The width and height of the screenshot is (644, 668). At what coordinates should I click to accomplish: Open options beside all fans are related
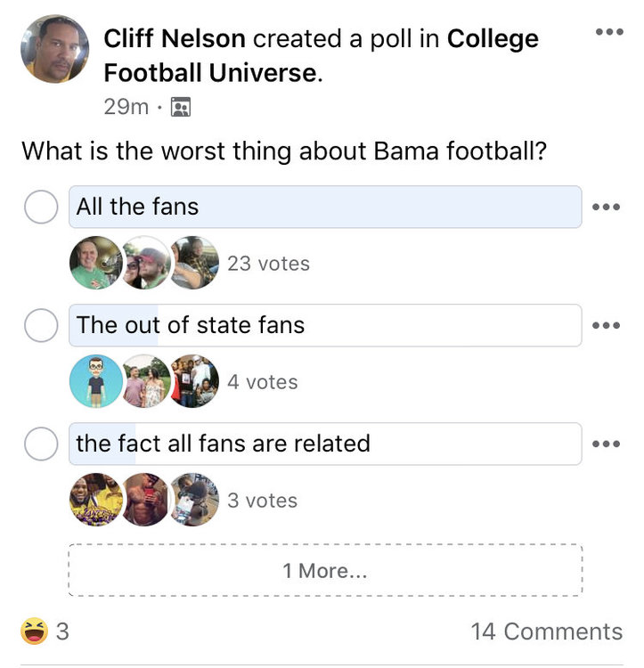point(606,444)
